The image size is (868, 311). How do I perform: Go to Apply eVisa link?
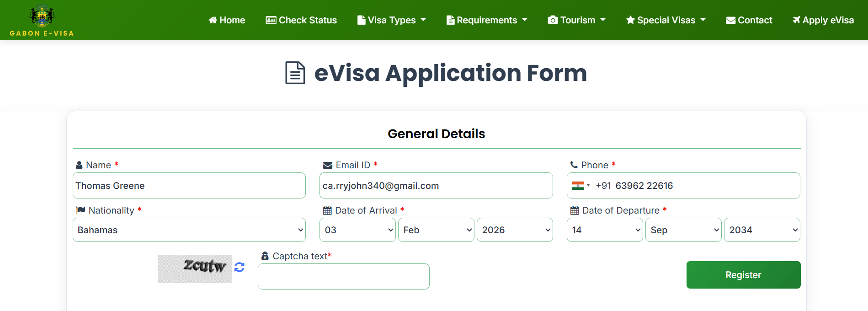823,20
